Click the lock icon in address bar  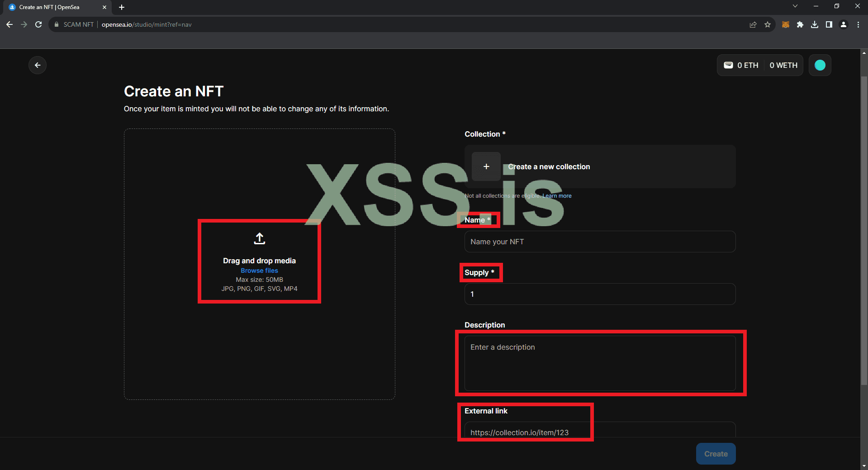pyautogui.click(x=57, y=24)
